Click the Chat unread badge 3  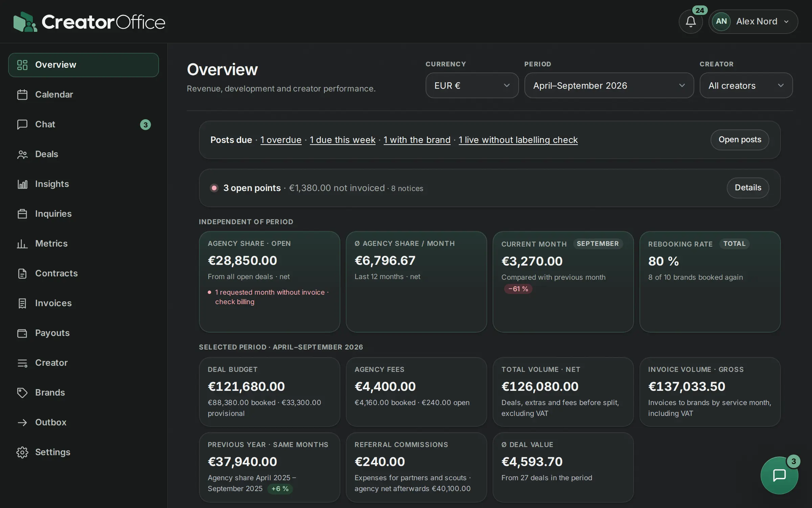(145, 125)
